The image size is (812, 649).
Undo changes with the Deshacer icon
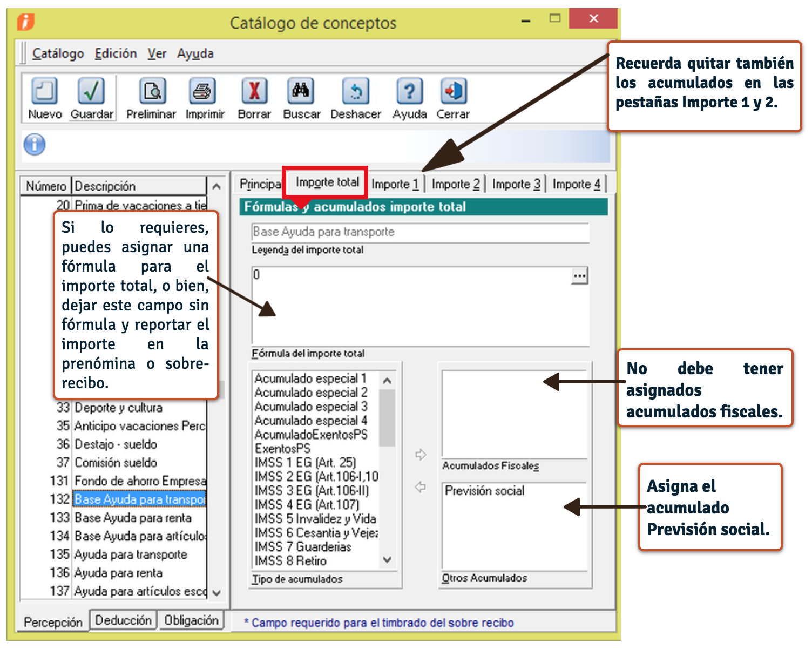pyautogui.click(x=355, y=92)
